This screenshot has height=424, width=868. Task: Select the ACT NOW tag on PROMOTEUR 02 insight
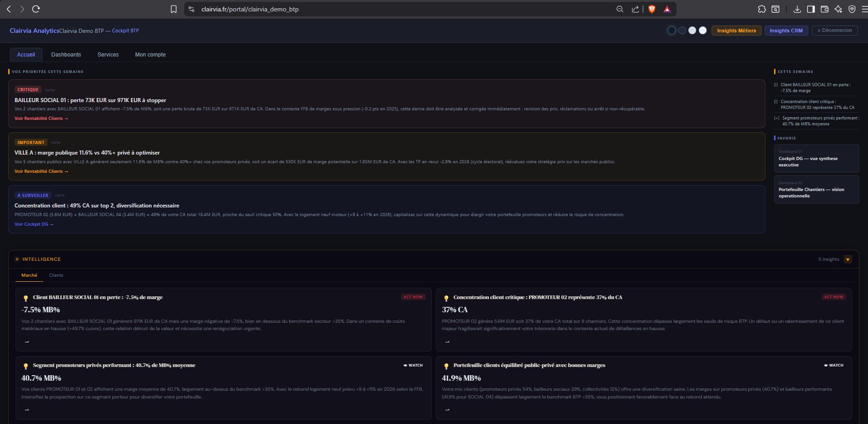(x=833, y=297)
